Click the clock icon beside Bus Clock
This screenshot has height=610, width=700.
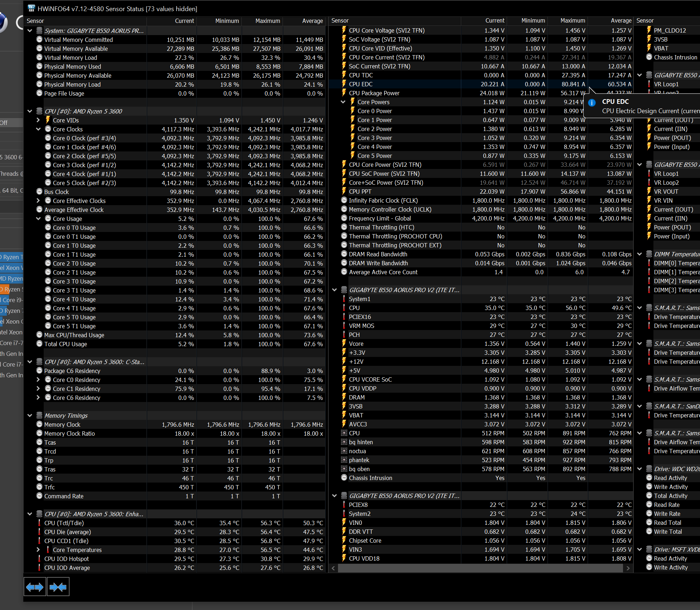(x=39, y=192)
